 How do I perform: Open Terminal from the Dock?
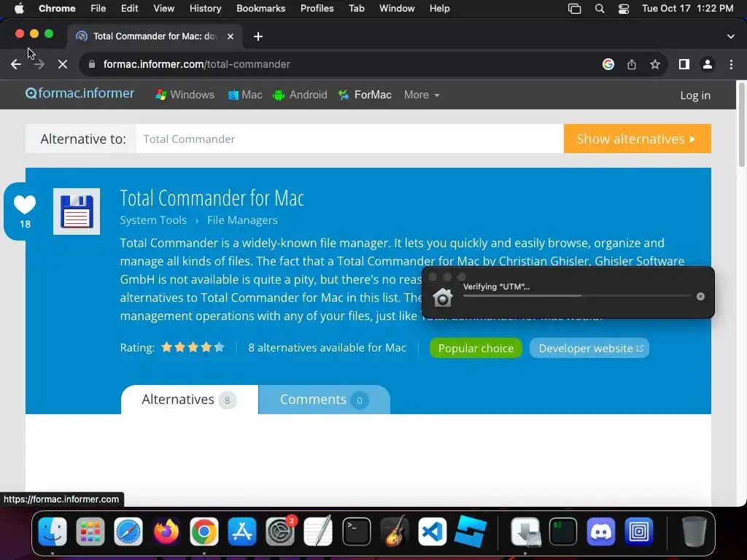[356, 531]
